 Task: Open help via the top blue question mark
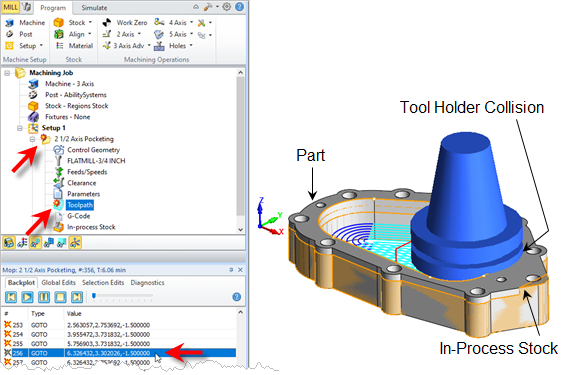[240, 7]
